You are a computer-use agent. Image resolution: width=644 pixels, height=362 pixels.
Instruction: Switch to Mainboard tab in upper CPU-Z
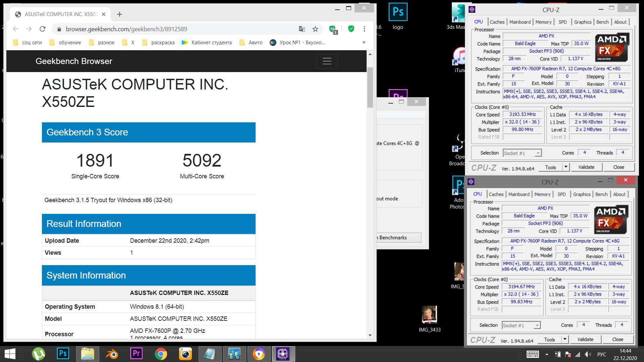click(x=520, y=22)
